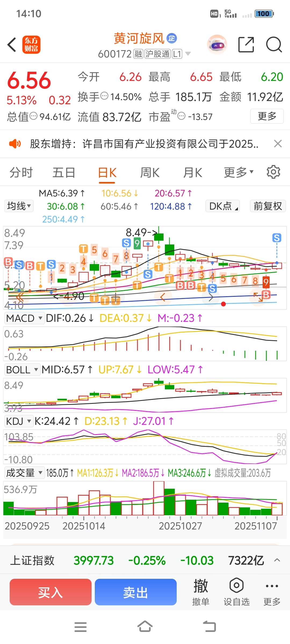The width and height of the screenshot is (290, 644).
Task: Open the DK点 dropdown
Action: pyautogui.click(x=223, y=206)
